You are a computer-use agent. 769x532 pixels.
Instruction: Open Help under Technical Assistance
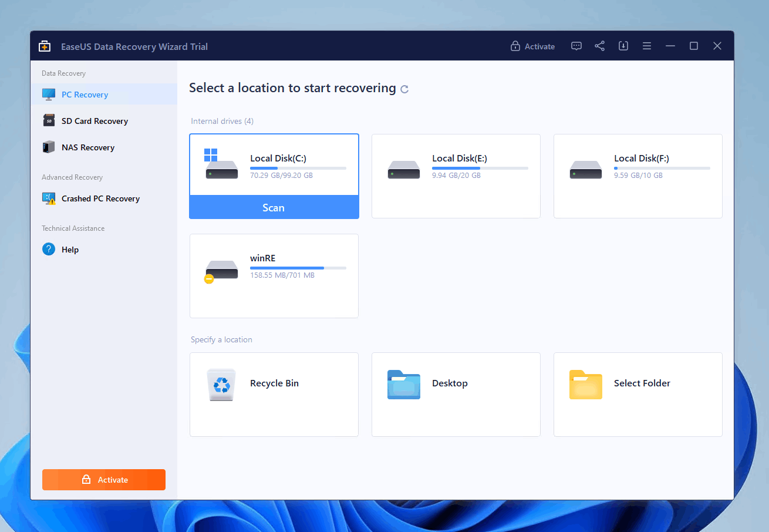click(x=104, y=250)
